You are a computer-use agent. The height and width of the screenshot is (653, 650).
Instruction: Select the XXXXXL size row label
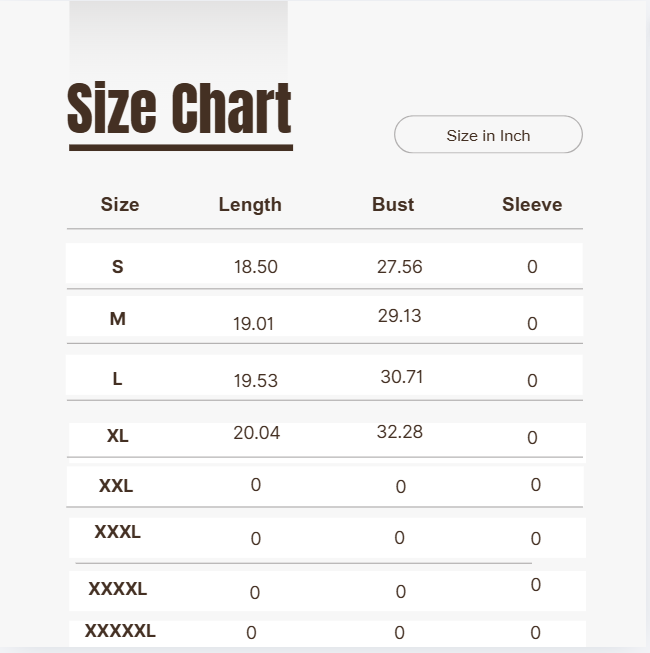point(120,631)
